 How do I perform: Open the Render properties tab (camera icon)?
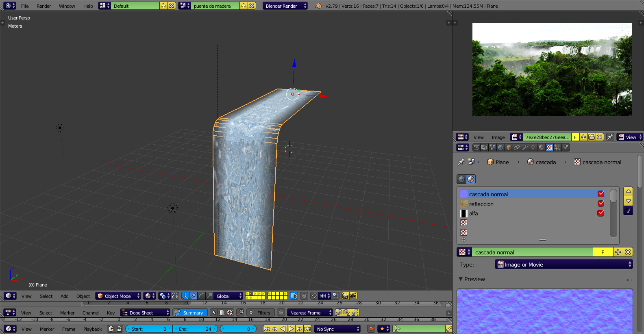(x=476, y=147)
